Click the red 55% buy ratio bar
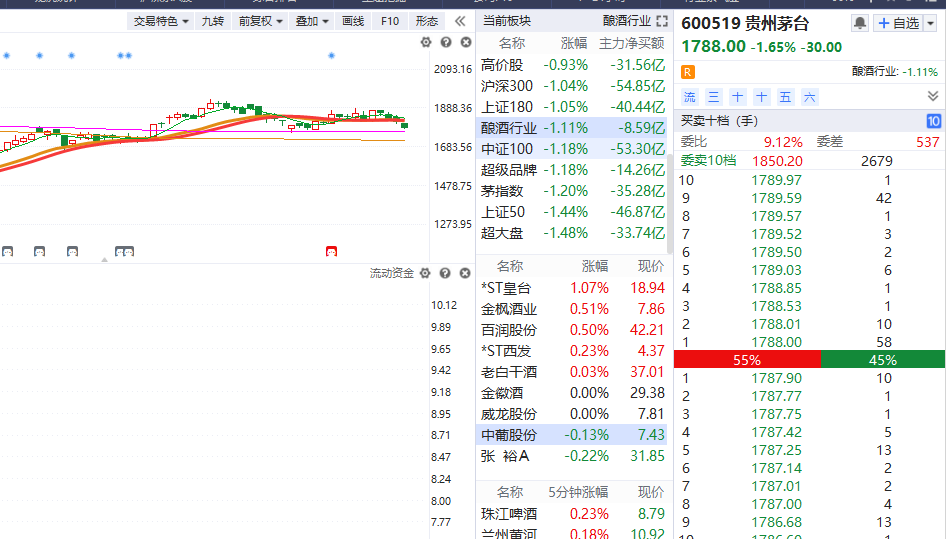946x539 pixels. coord(748,360)
